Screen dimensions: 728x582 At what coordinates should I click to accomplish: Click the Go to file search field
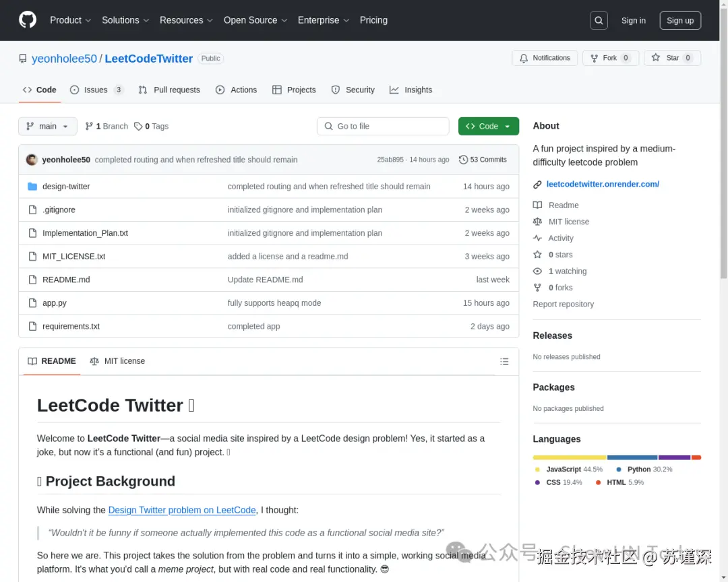pyautogui.click(x=383, y=126)
